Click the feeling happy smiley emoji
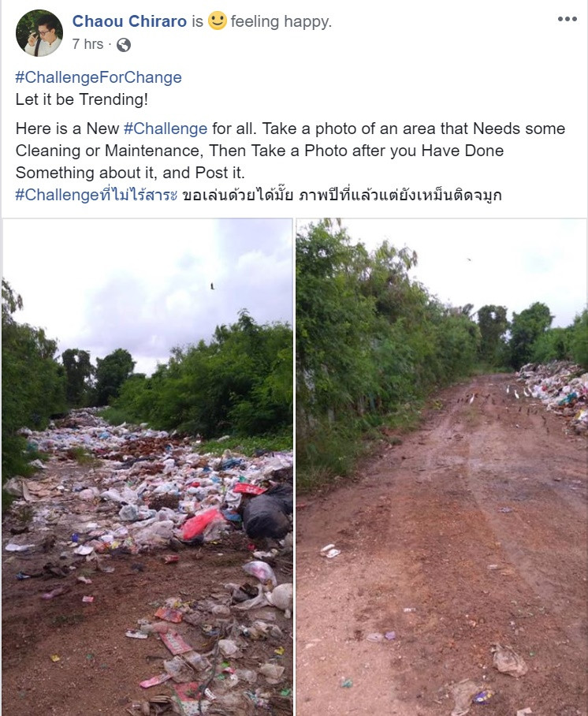The width and height of the screenshot is (588, 716). [x=218, y=21]
